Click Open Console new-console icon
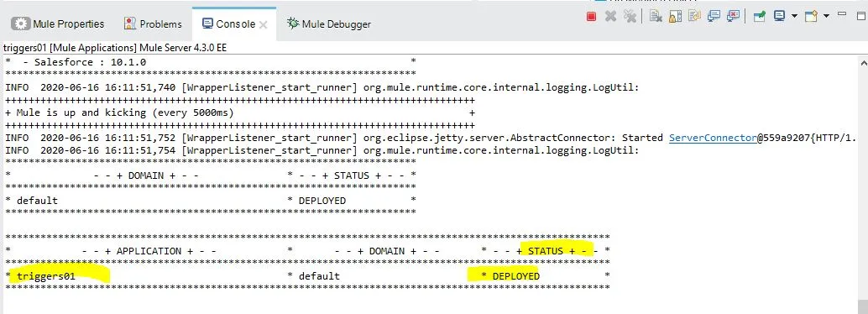The height and width of the screenshot is (314, 868). point(811,16)
